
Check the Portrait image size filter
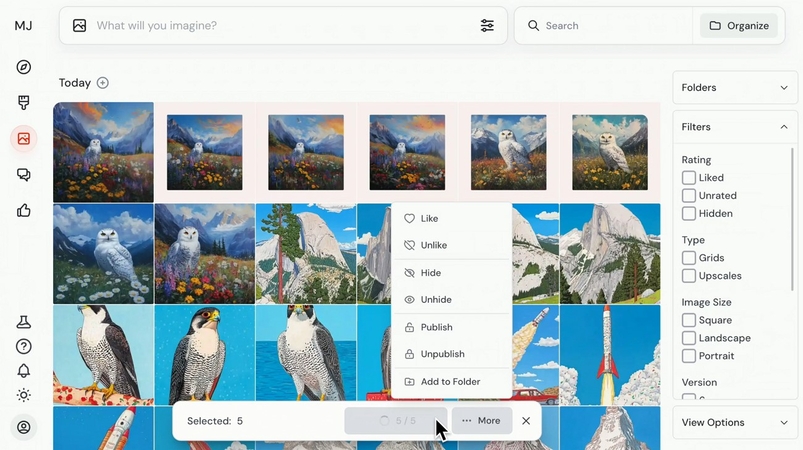689,356
